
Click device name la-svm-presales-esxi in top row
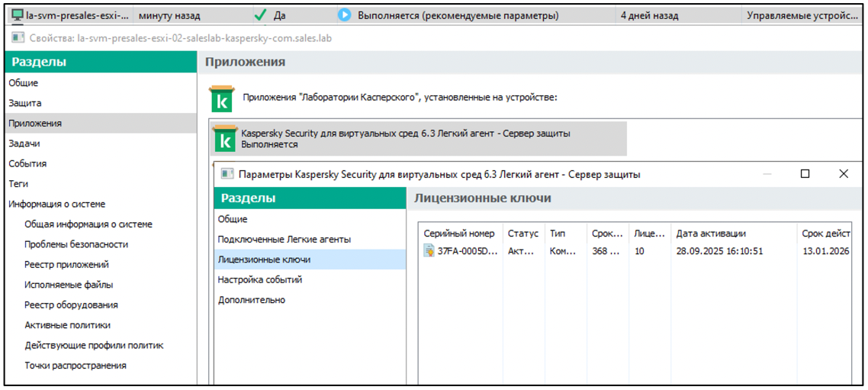click(79, 15)
